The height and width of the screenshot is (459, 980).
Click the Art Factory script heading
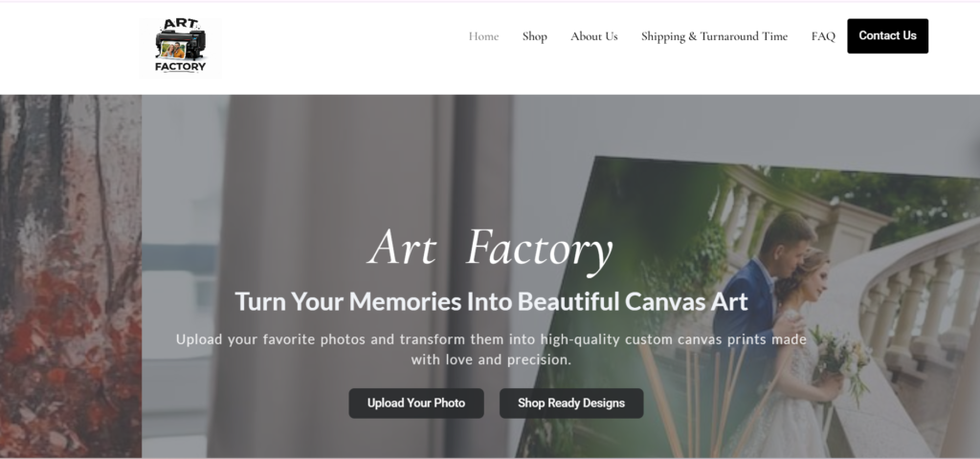[x=491, y=250]
